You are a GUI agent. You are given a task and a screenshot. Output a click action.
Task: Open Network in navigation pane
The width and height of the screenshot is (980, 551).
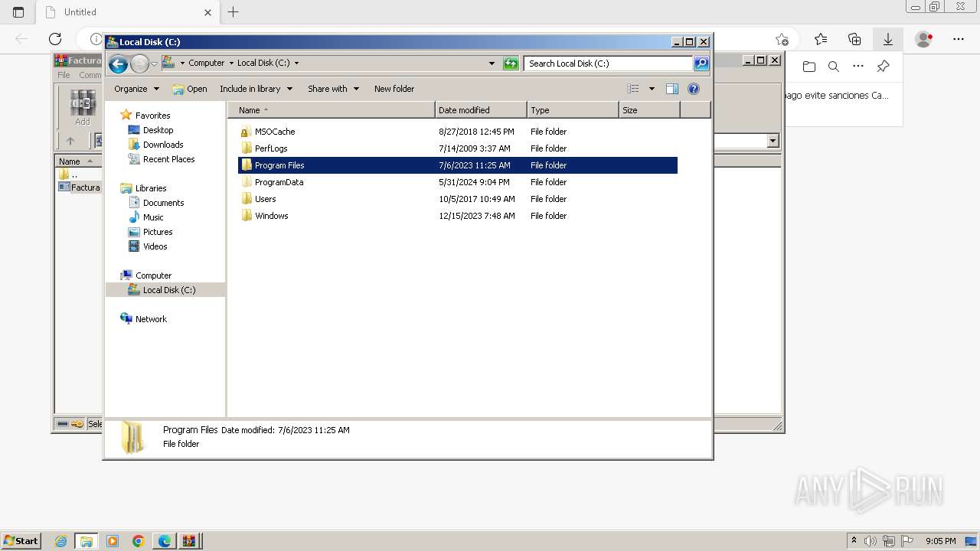(x=151, y=319)
